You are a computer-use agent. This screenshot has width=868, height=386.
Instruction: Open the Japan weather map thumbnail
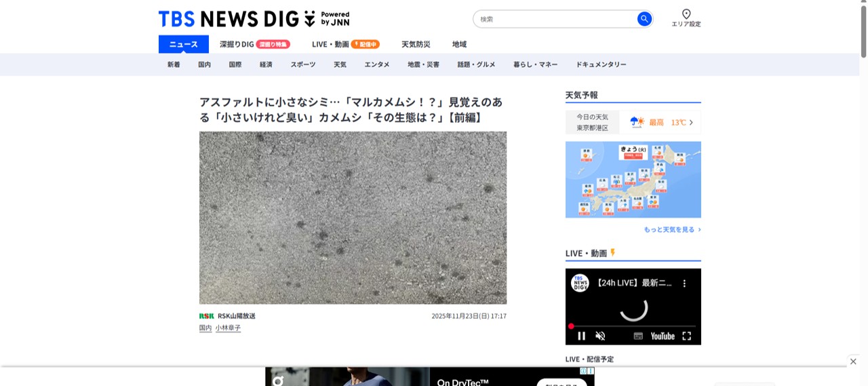pyautogui.click(x=633, y=180)
